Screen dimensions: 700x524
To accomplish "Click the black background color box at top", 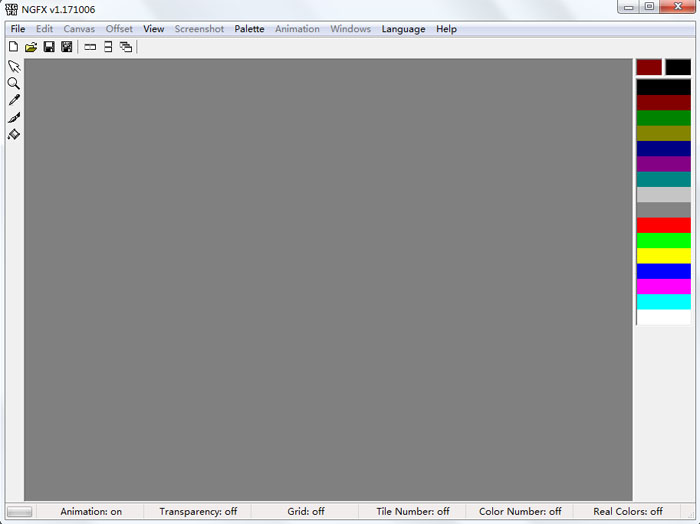I will tap(678, 67).
